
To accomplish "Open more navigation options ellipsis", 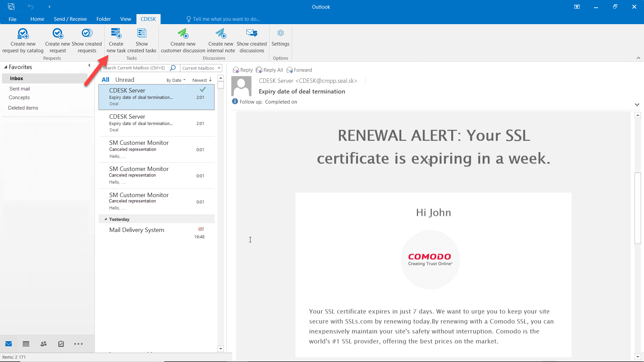I will point(78,344).
